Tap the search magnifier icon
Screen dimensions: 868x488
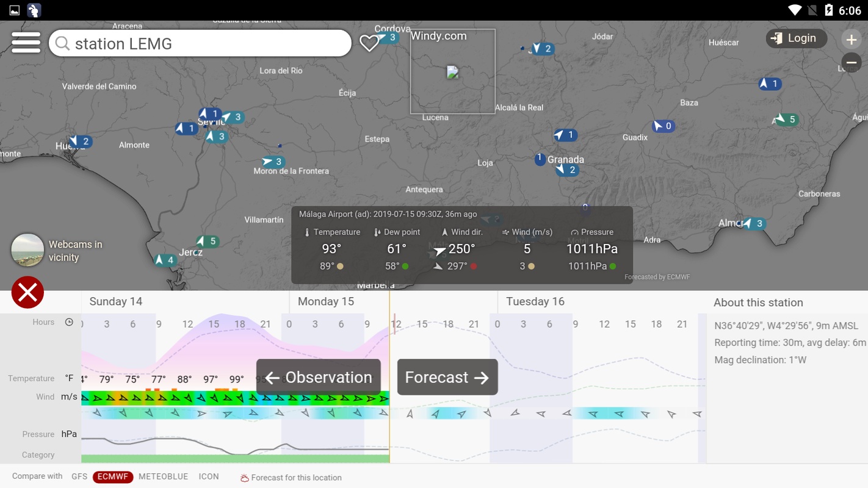[x=62, y=43]
